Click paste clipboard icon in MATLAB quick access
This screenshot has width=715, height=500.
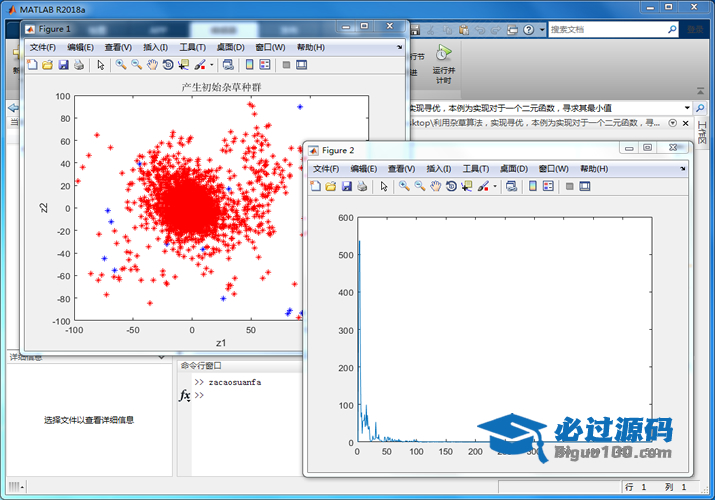pyautogui.click(x=464, y=30)
